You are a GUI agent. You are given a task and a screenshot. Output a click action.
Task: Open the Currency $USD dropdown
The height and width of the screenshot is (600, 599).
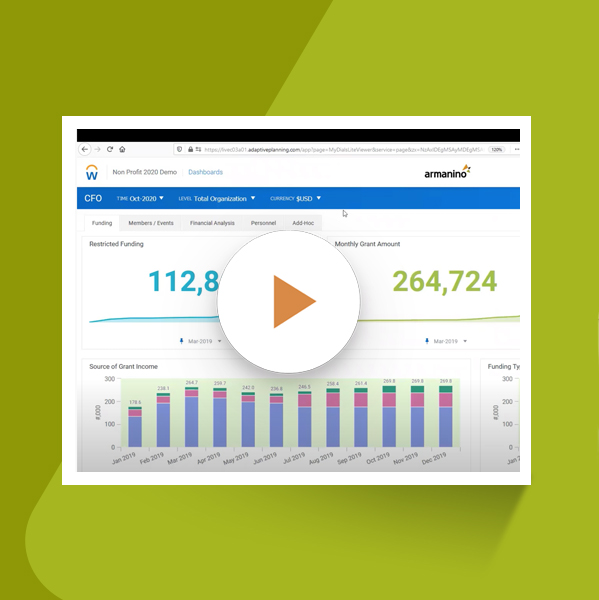[295, 198]
